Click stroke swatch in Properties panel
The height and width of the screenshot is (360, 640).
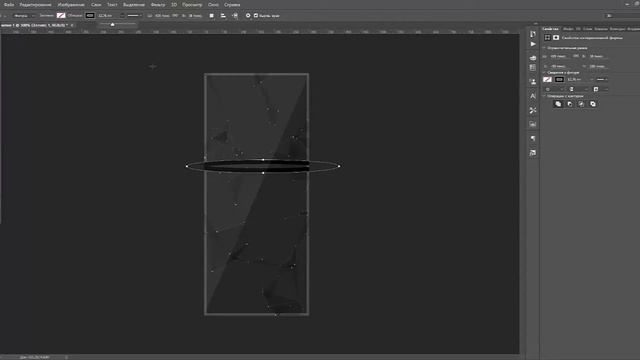tap(560, 79)
